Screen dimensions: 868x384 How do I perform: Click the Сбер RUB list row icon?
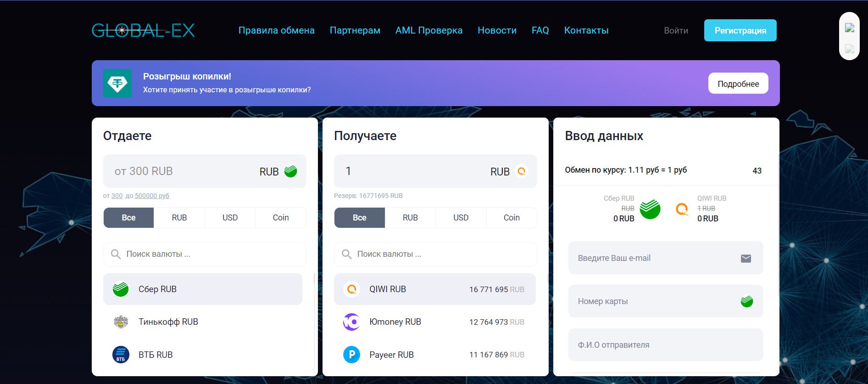(x=121, y=289)
